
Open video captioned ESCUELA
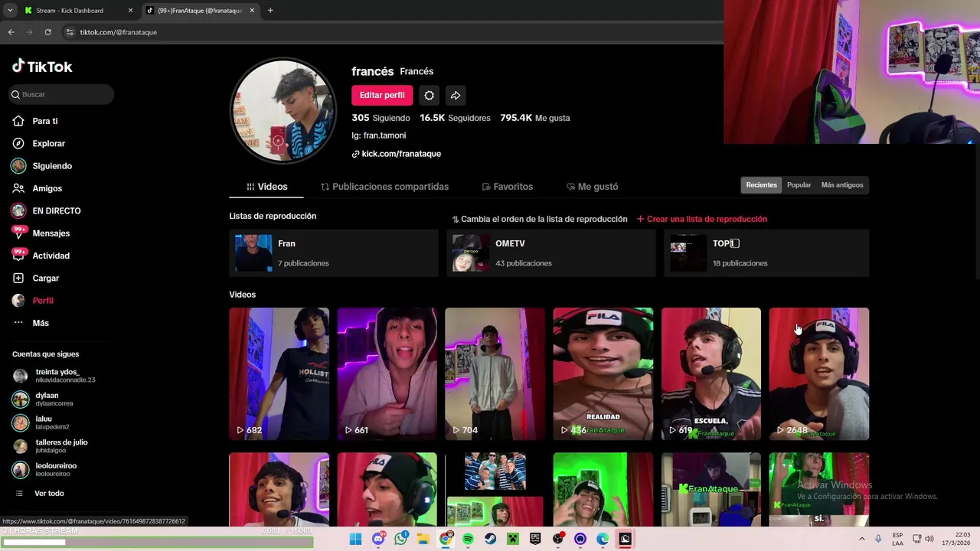710,373
